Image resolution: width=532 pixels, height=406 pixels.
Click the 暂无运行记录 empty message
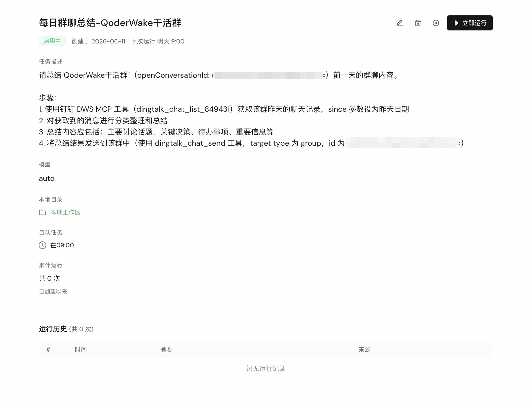pos(266,368)
